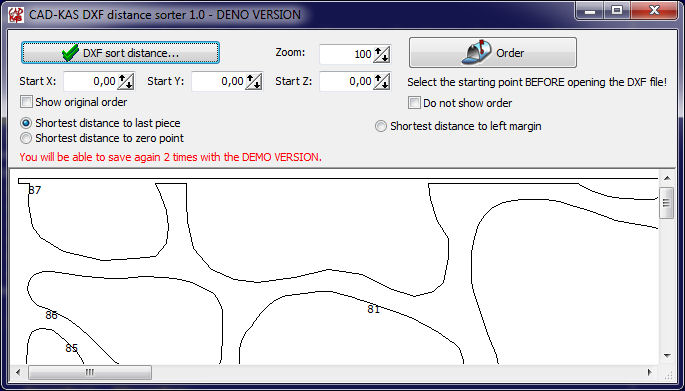This screenshot has width=685, height=391.
Task: Click the Zoom spinner arrows icon
Action: (x=382, y=54)
